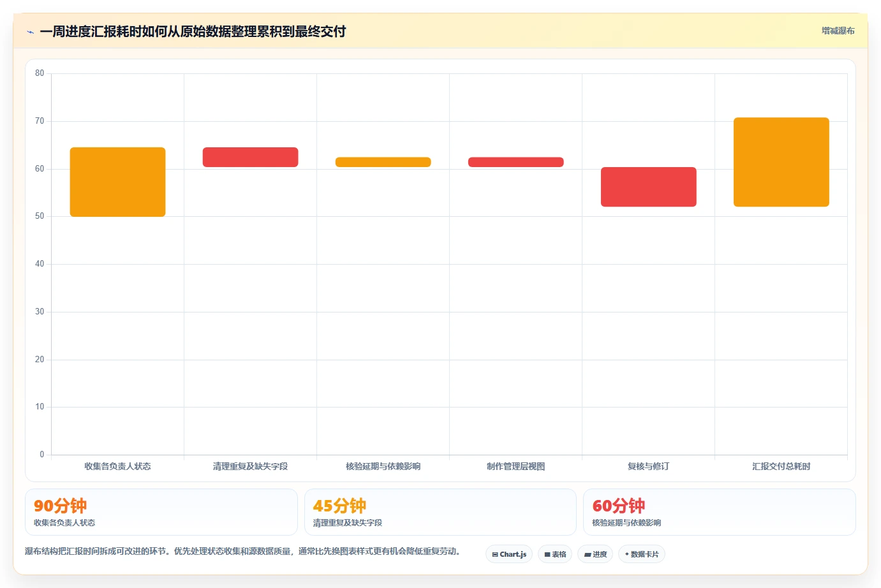The image size is (881, 588).
Task: Click y-axis tick label 30
Action: 40,312
